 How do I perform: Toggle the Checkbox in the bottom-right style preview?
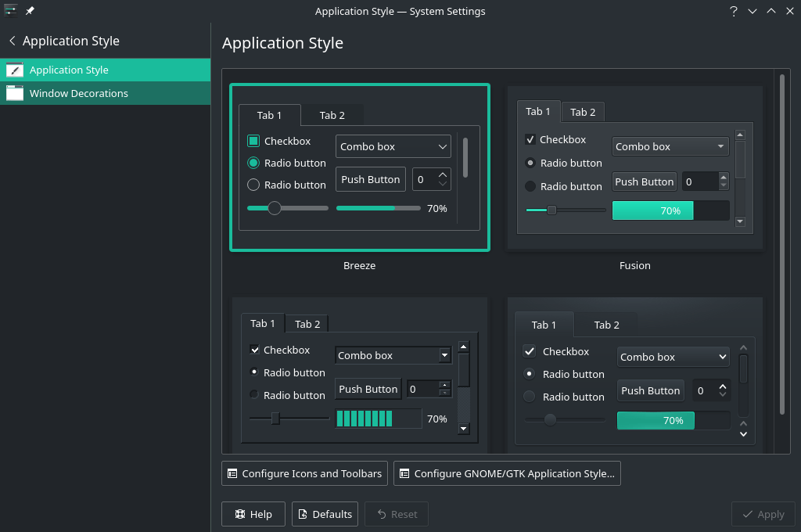point(530,351)
